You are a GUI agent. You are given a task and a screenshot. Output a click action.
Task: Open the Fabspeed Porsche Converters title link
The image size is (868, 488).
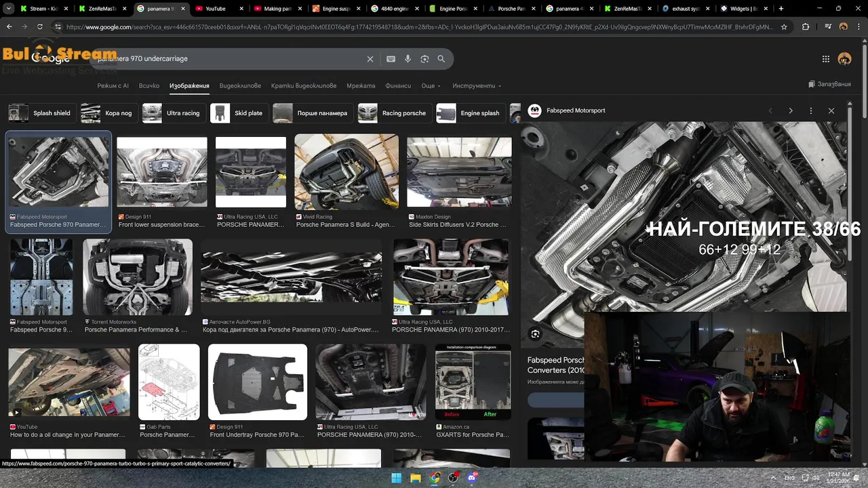click(555, 365)
